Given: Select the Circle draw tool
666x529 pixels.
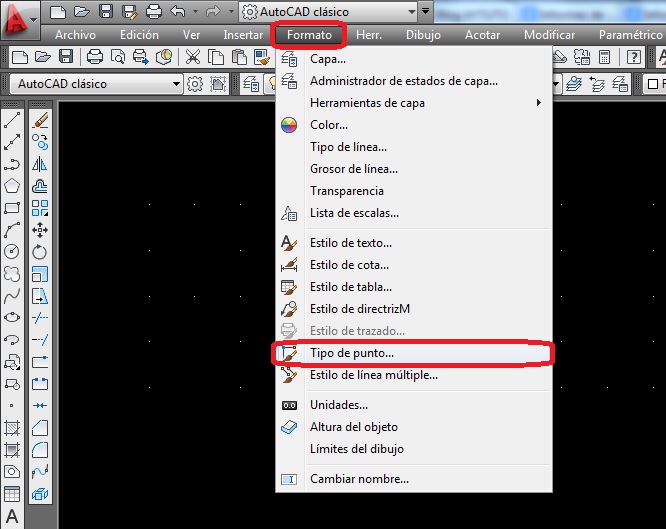Looking at the screenshot, I should tap(12, 252).
